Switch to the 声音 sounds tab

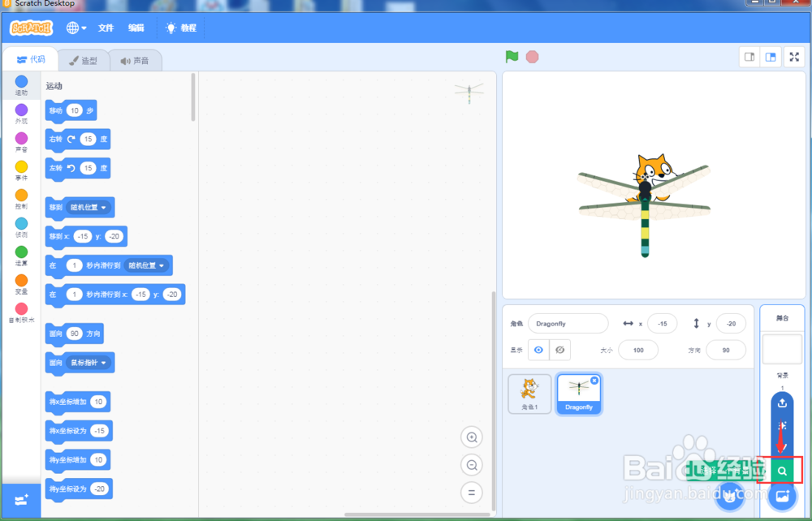[135, 61]
